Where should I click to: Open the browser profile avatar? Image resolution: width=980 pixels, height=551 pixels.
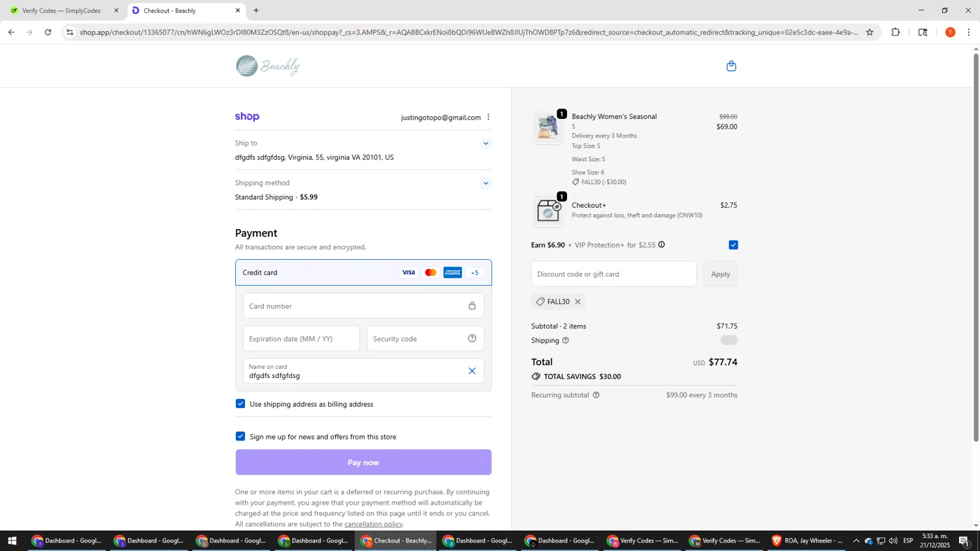(950, 32)
